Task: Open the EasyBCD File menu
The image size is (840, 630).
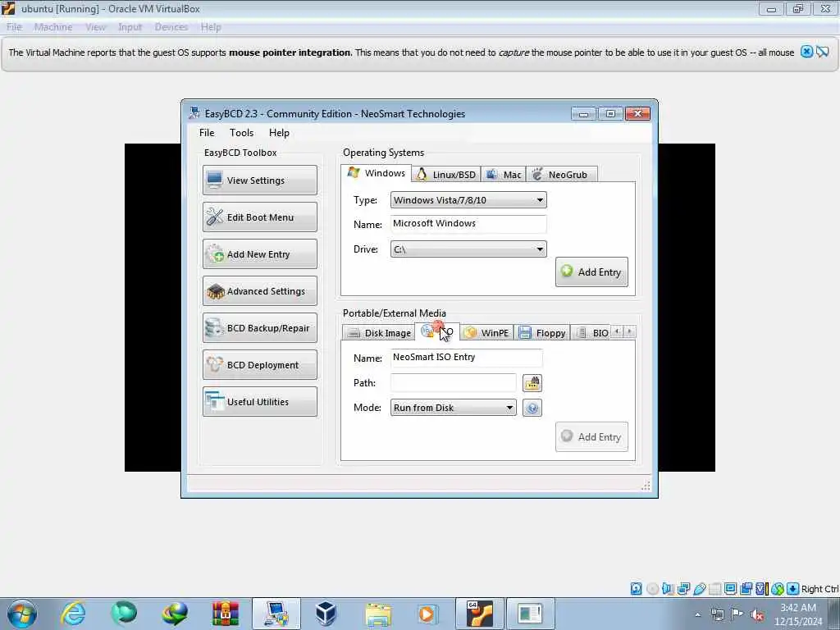Action: pos(206,133)
